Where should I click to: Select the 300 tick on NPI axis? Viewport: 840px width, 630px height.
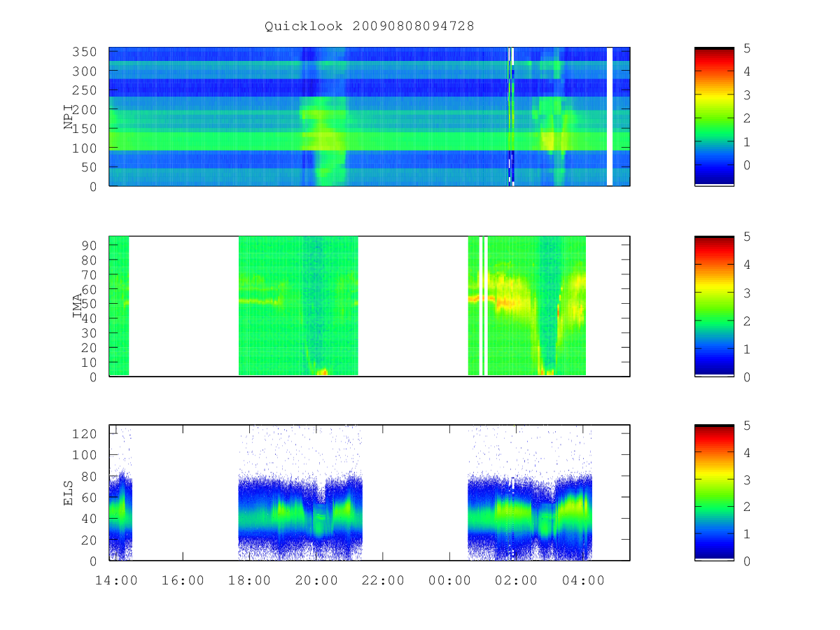(87, 71)
